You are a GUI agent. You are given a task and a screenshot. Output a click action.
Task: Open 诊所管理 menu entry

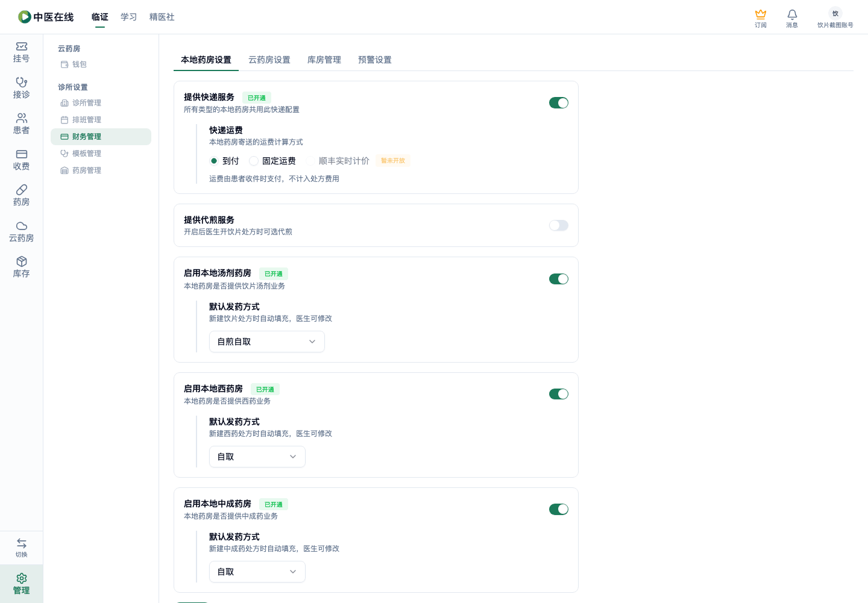pos(101,103)
